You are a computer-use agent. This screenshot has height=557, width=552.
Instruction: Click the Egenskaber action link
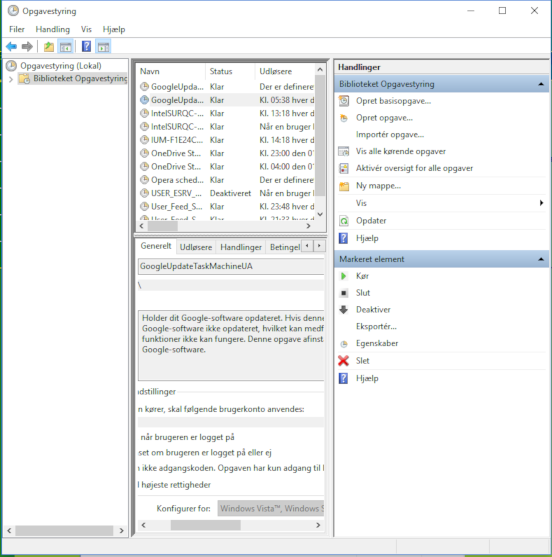(377, 343)
